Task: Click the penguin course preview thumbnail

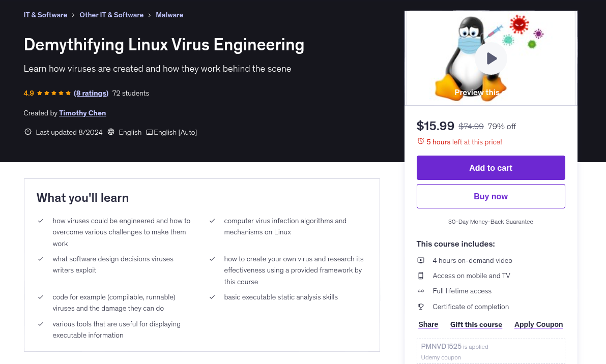Action: pos(491,58)
